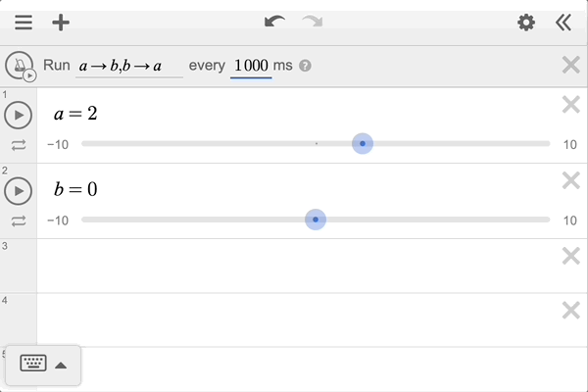The image size is (588, 392).
Task: Click the plus icon to add item
Action: pyautogui.click(x=61, y=23)
